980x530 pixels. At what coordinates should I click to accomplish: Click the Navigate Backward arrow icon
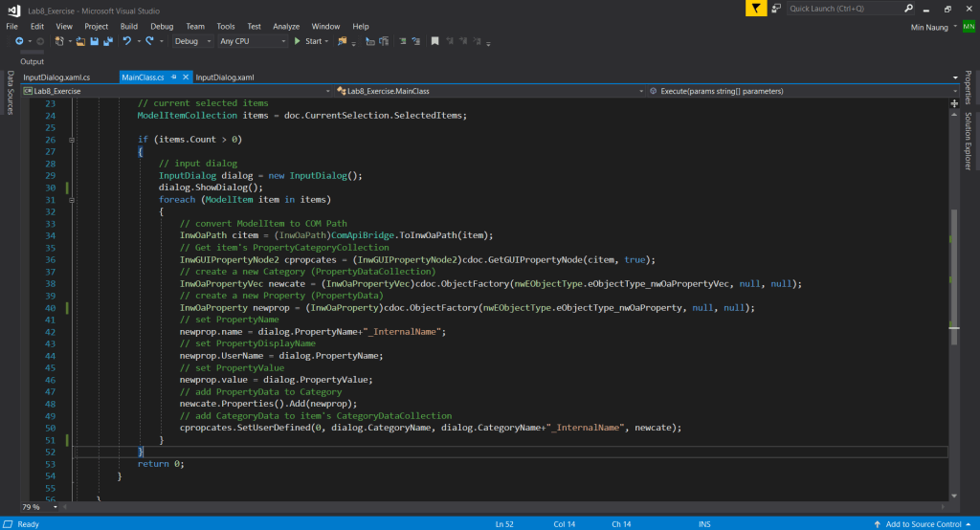(18, 41)
